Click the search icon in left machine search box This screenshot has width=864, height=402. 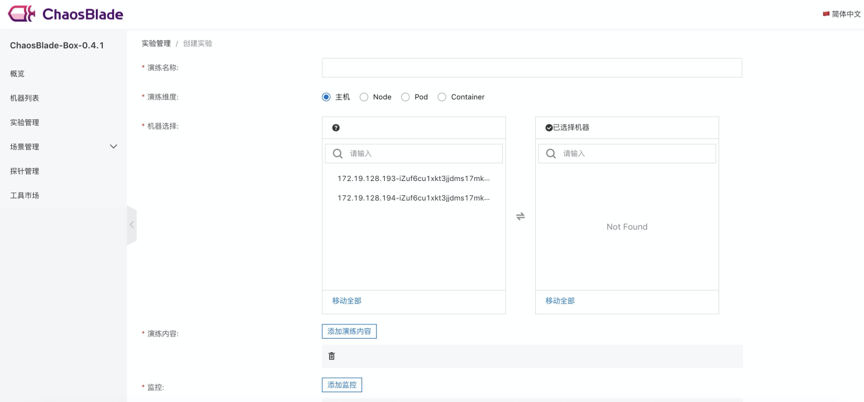click(x=338, y=154)
